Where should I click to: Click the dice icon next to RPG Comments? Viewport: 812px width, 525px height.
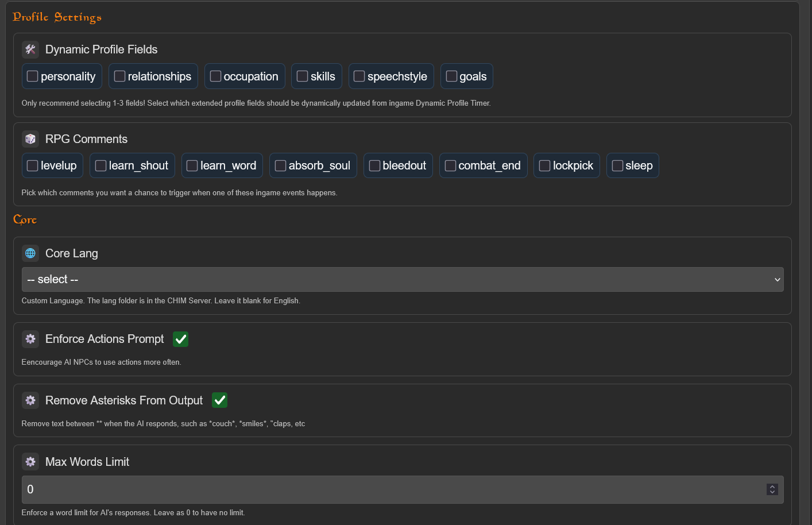[30, 139]
